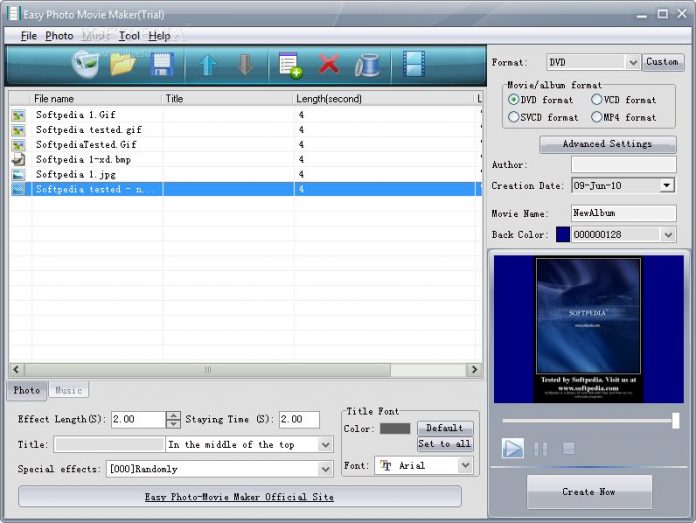This screenshot has width=696, height=523.
Task: Open Advanced Settings
Action: coord(608,144)
